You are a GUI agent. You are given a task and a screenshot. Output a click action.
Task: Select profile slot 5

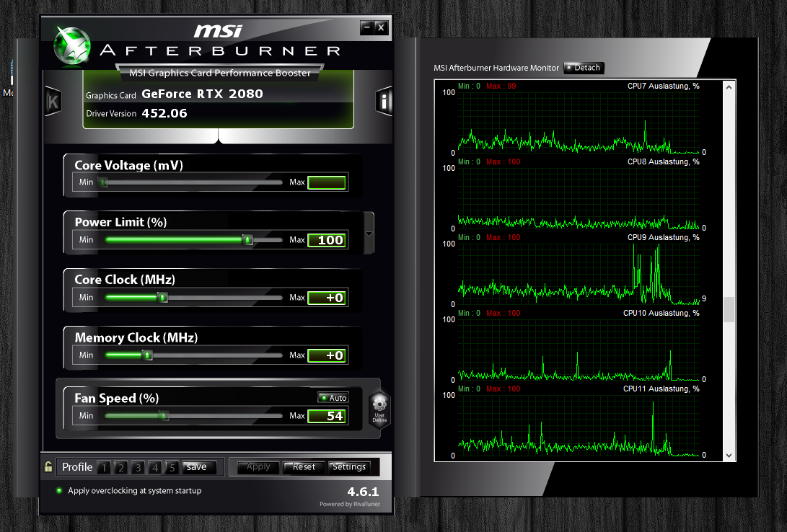click(172, 467)
